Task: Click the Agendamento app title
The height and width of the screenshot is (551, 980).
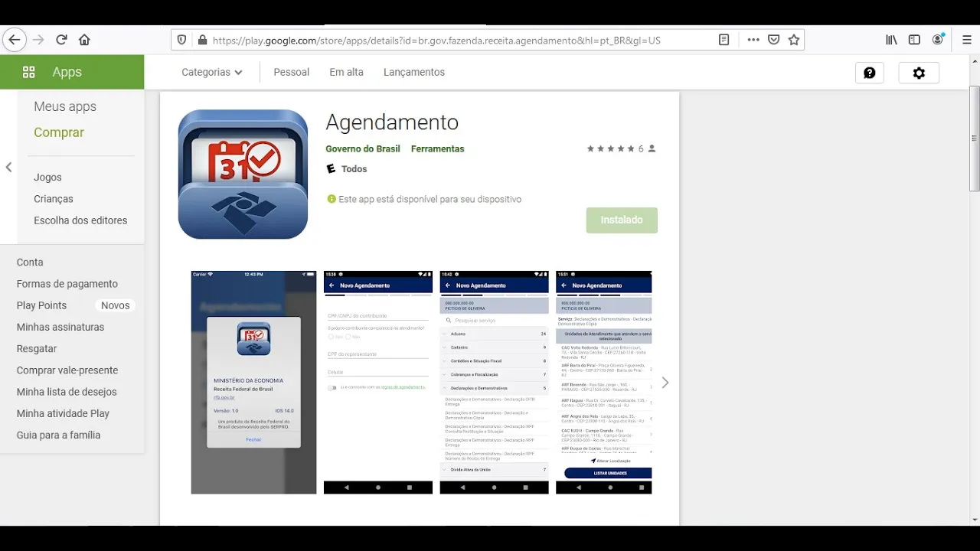Action: pyautogui.click(x=392, y=122)
